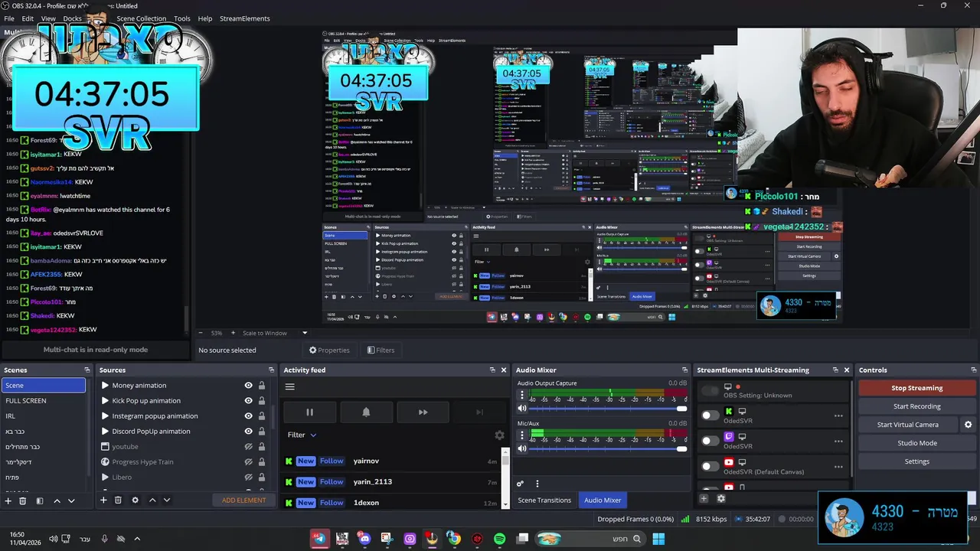This screenshot has width=980, height=551.
Task: Open advanced audio properties gears icon
Action: click(520, 484)
